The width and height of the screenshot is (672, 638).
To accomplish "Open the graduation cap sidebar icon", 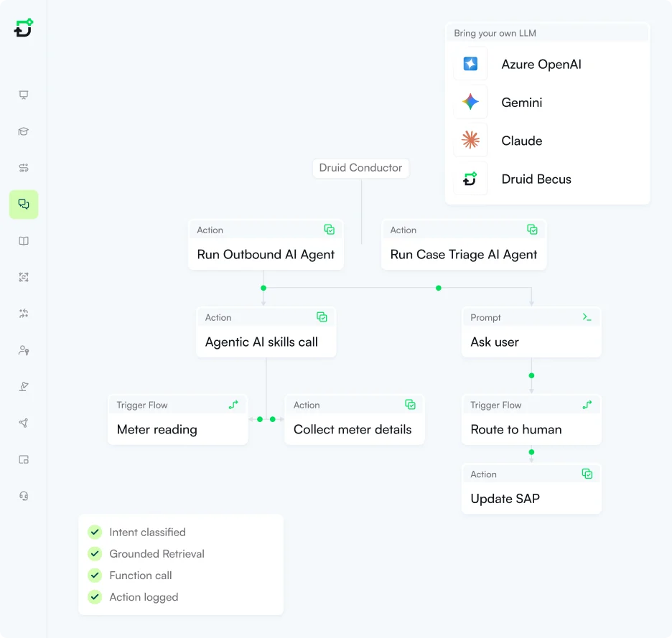I will coord(24,131).
